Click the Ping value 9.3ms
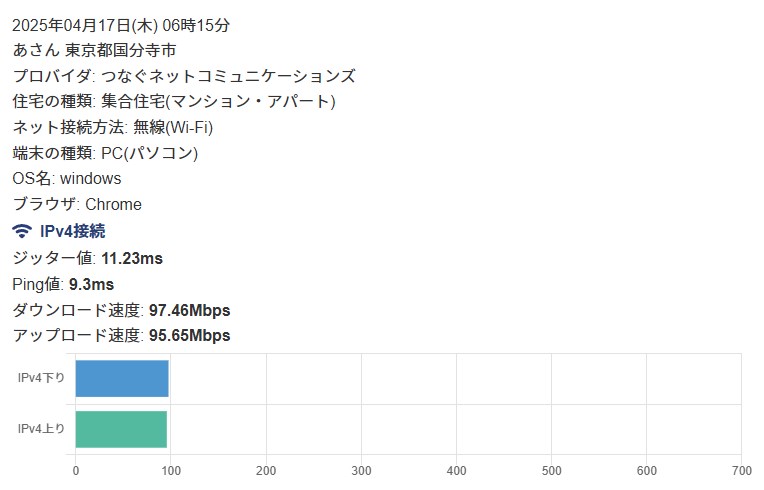Image resolution: width=764 pixels, height=490 pixels. pyautogui.click(x=91, y=284)
